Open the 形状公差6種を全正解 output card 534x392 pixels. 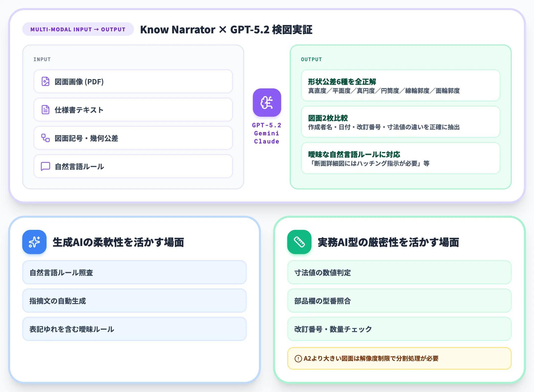coord(401,86)
